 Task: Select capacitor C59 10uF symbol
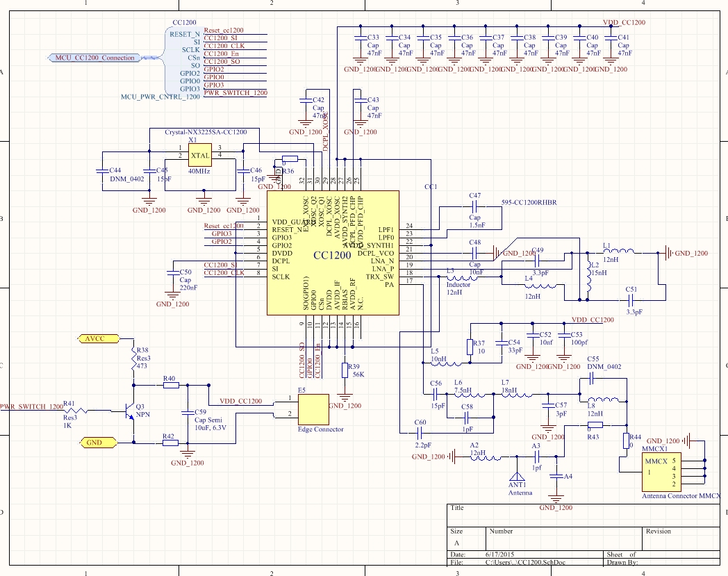click(188, 412)
